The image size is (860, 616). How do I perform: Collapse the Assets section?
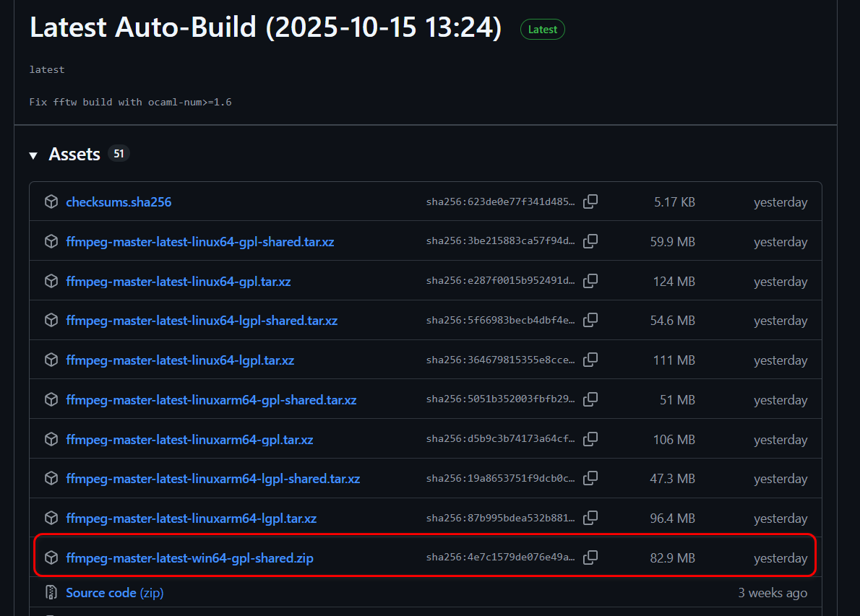pyautogui.click(x=33, y=155)
